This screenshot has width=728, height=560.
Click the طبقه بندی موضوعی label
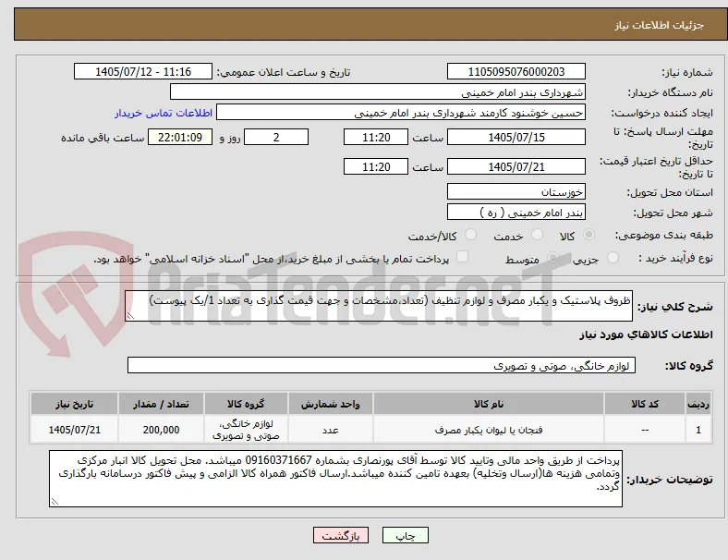[664, 235]
